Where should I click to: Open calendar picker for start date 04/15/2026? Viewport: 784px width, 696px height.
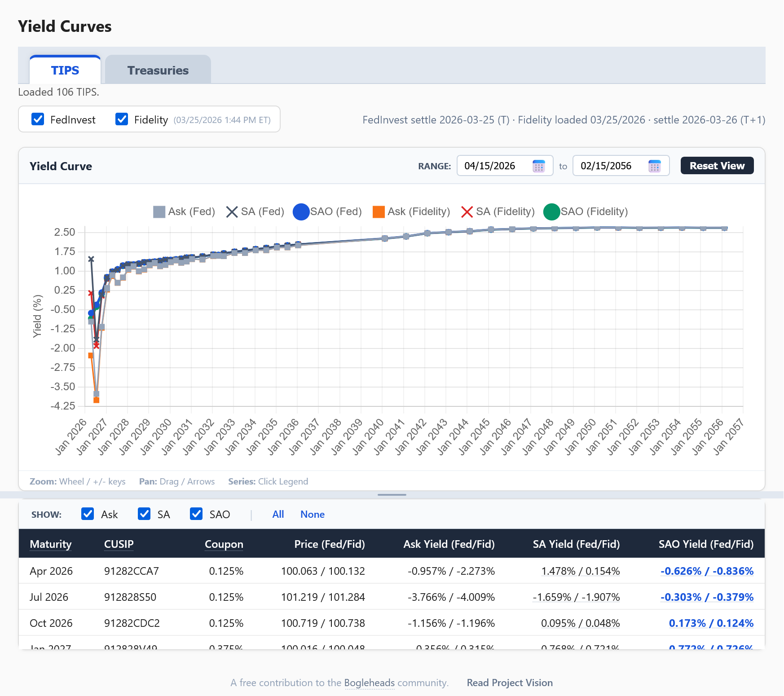[538, 166]
